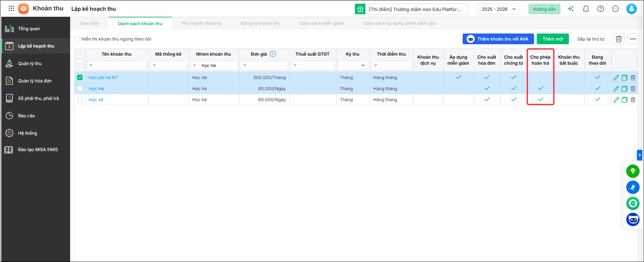Open the AI sparkle assistant icon
The width and height of the screenshot is (644, 262).
(x=571, y=9)
